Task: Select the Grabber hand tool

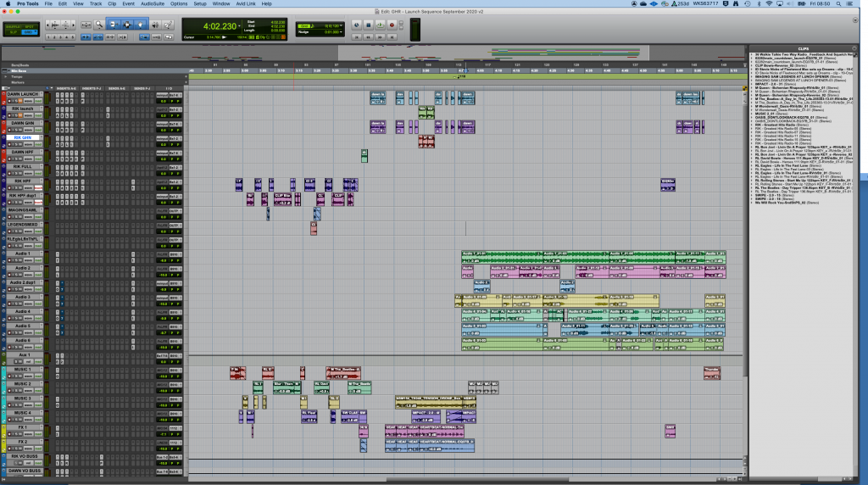Action: click(x=141, y=25)
